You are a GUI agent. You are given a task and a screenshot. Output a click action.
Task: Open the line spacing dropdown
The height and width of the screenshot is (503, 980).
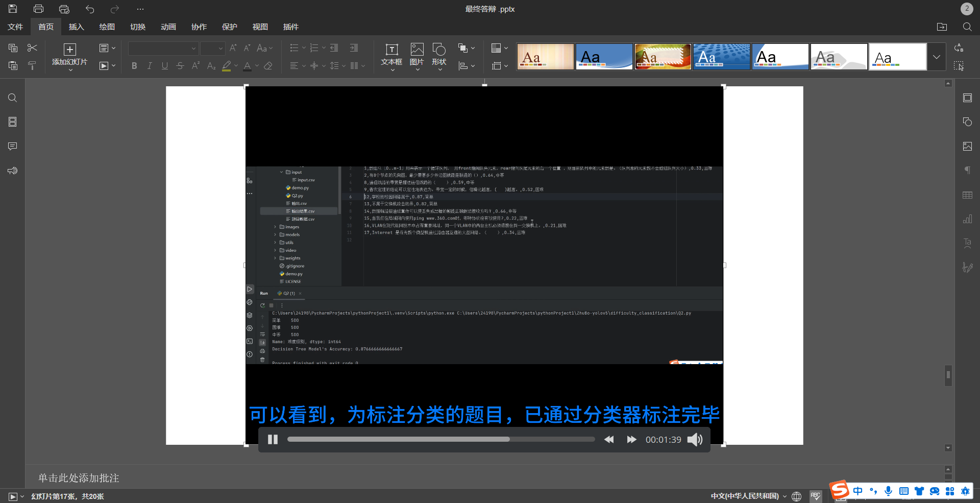pos(344,66)
